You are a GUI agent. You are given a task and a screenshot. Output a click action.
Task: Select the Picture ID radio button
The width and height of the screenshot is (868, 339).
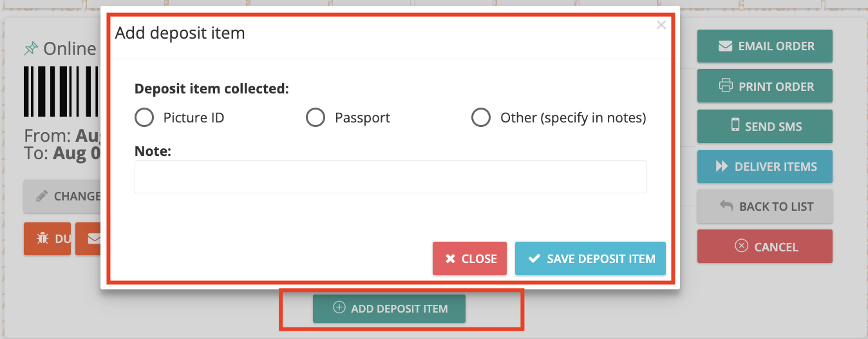click(x=144, y=118)
